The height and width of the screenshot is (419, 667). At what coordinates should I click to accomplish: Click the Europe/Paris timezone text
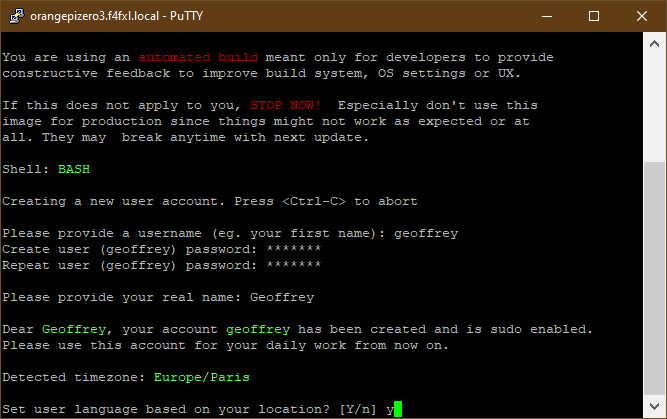point(202,377)
